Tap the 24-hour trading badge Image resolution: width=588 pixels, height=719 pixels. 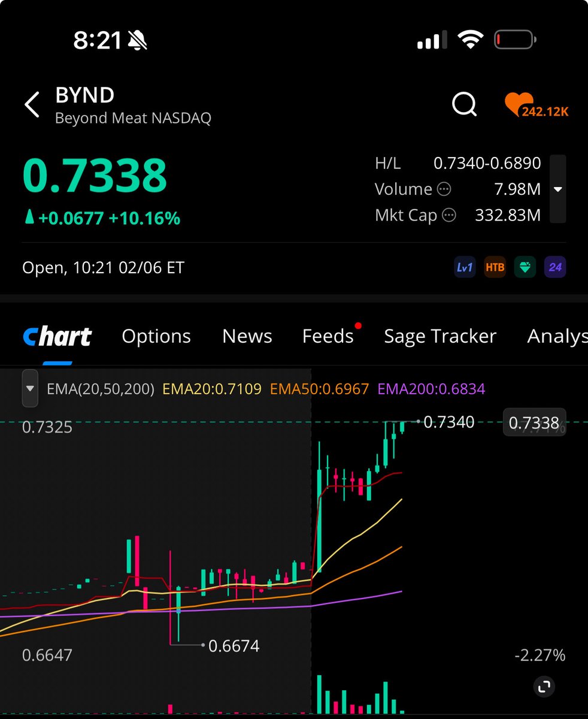[554, 267]
